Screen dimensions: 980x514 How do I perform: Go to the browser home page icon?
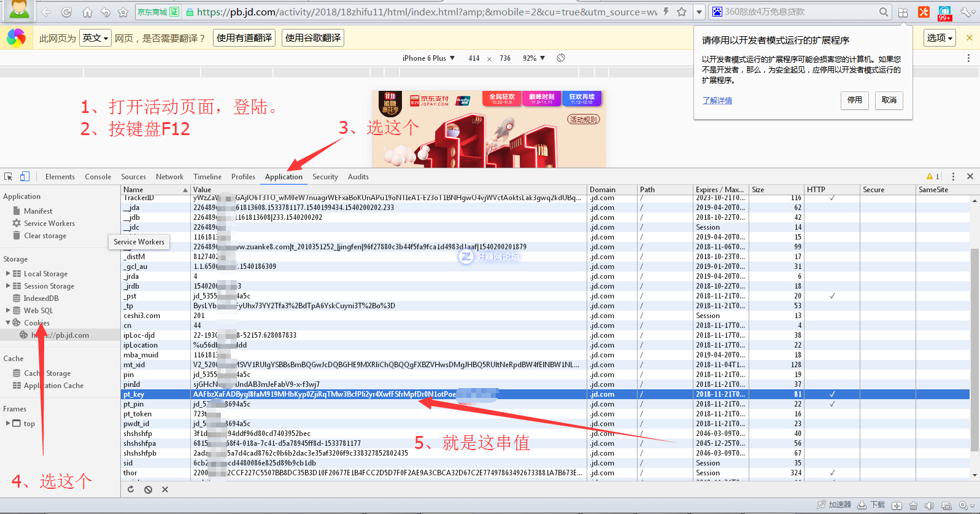(87, 12)
